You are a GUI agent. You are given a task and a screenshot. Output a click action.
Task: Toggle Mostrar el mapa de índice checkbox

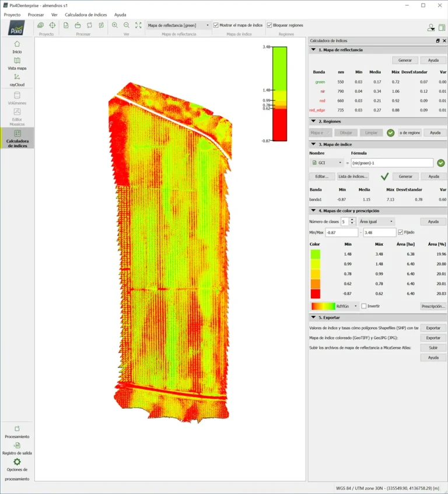216,25
